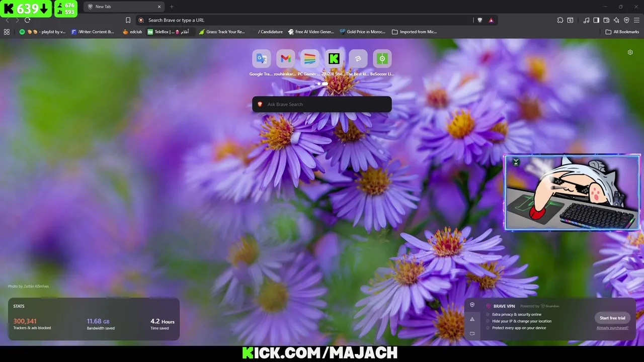
Task: Open the Gold Price in Moroc... bookmark
Action: pos(362,32)
